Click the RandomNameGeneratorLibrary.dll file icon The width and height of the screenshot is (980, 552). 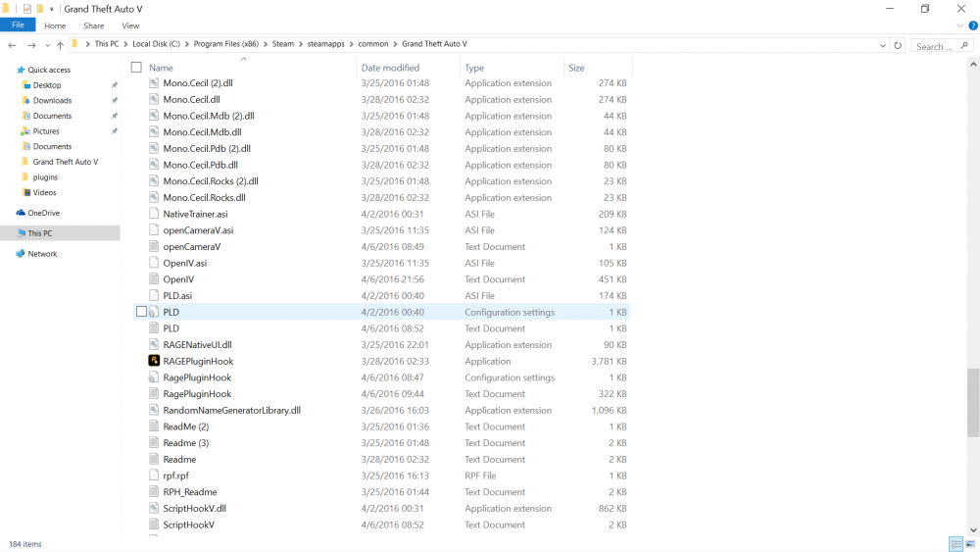[154, 410]
